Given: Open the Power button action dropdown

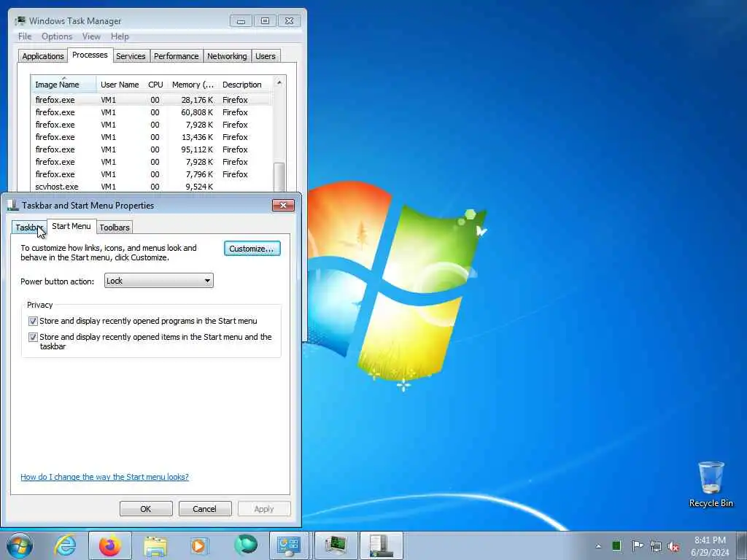Looking at the screenshot, I should pyautogui.click(x=158, y=281).
